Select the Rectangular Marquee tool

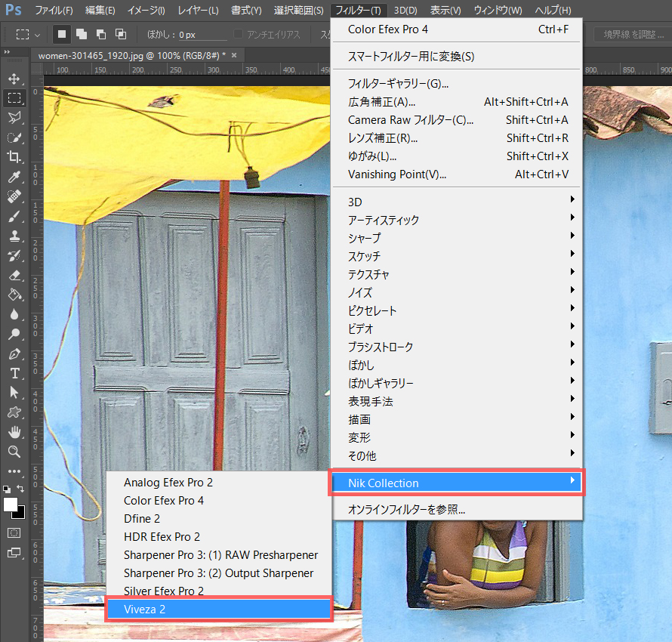click(x=14, y=97)
